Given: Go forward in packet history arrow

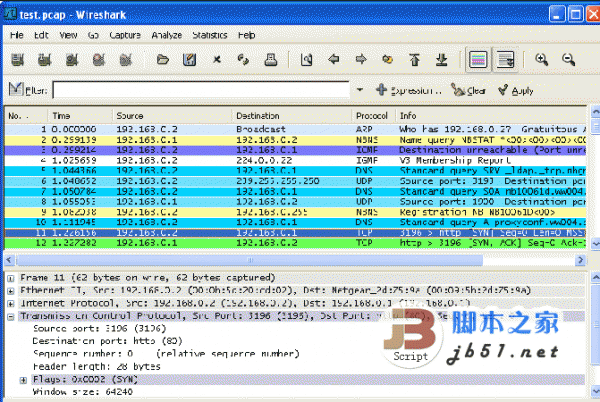Looking at the screenshot, I should [361, 60].
